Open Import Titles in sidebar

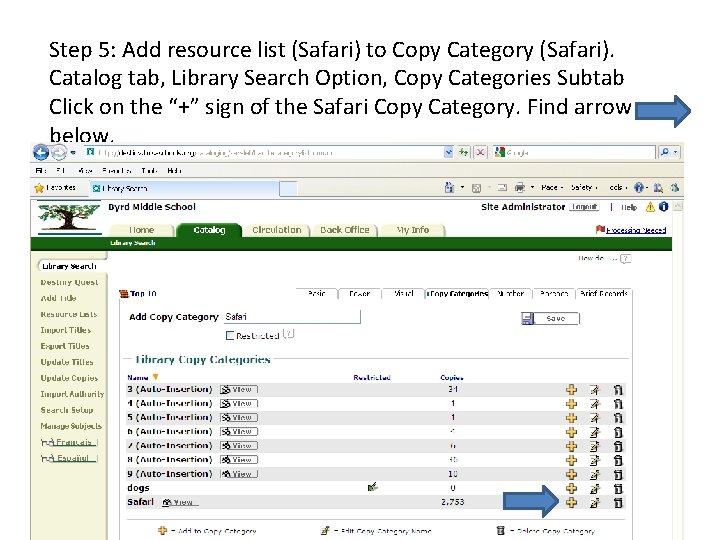click(66, 331)
